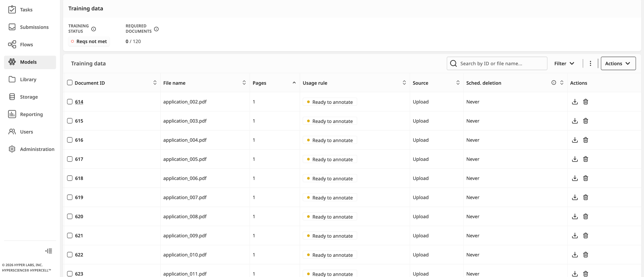Delete document 622 via trash icon
The height and width of the screenshot is (277, 644).
tap(585, 255)
